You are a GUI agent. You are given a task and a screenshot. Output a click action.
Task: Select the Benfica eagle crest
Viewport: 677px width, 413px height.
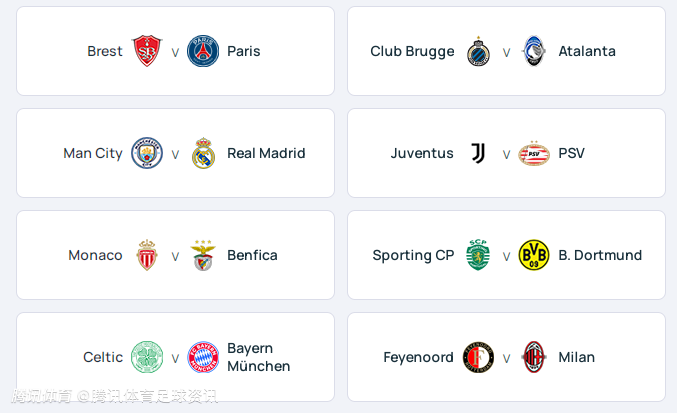pyautogui.click(x=203, y=255)
